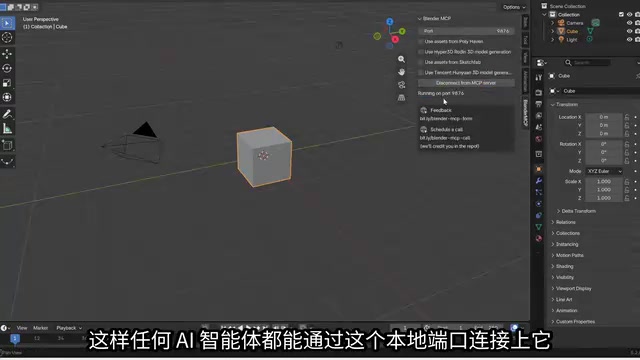
Task: Open the Output properties tab icon
Action: (539, 104)
